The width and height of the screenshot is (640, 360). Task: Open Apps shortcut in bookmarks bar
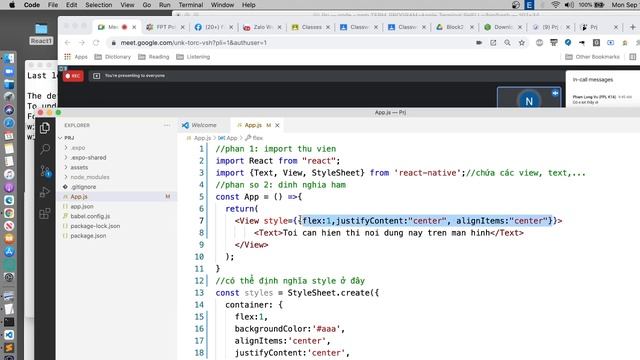76,57
